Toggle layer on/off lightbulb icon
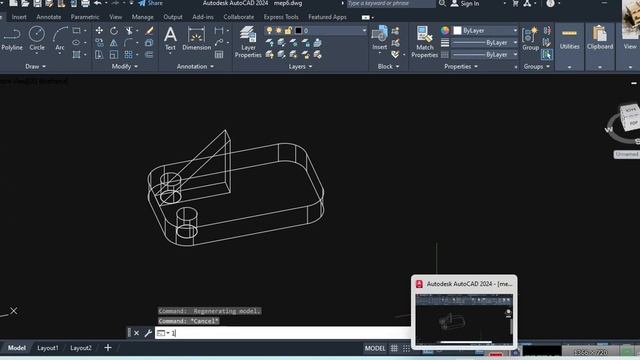Image resolution: width=640 pixels, height=360 pixels. [269, 31]
